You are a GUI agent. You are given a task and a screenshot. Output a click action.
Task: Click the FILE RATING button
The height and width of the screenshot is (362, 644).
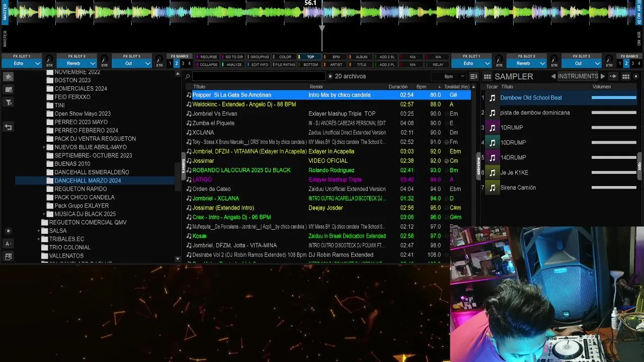(284, 64)
